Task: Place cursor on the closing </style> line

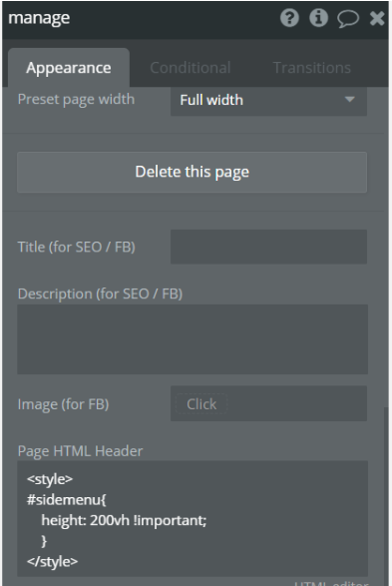Action: tap(52, 561)
